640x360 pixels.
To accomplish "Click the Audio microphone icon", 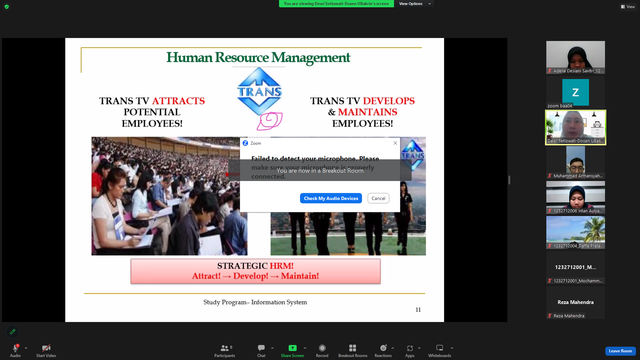I will point(16,348).
